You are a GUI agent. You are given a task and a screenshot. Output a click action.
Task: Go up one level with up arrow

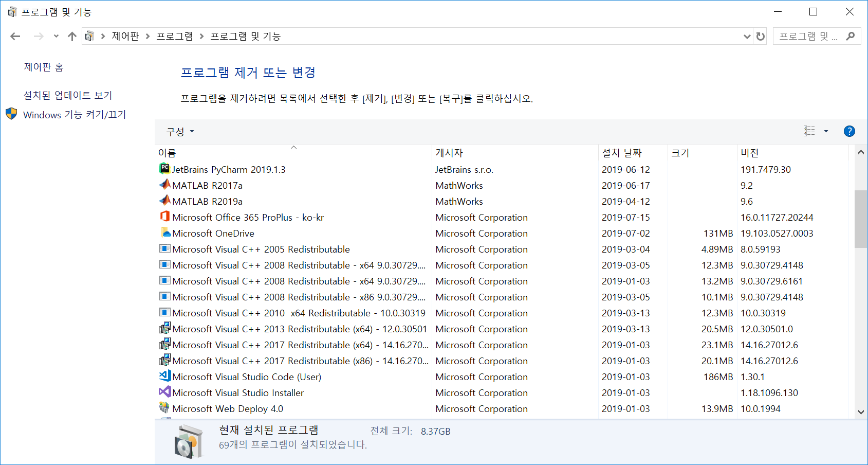[x=72, y=36]
